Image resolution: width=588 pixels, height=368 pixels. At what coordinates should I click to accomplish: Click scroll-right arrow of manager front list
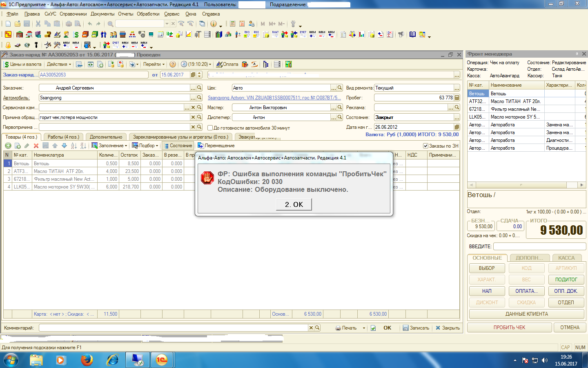coord(582,185)
